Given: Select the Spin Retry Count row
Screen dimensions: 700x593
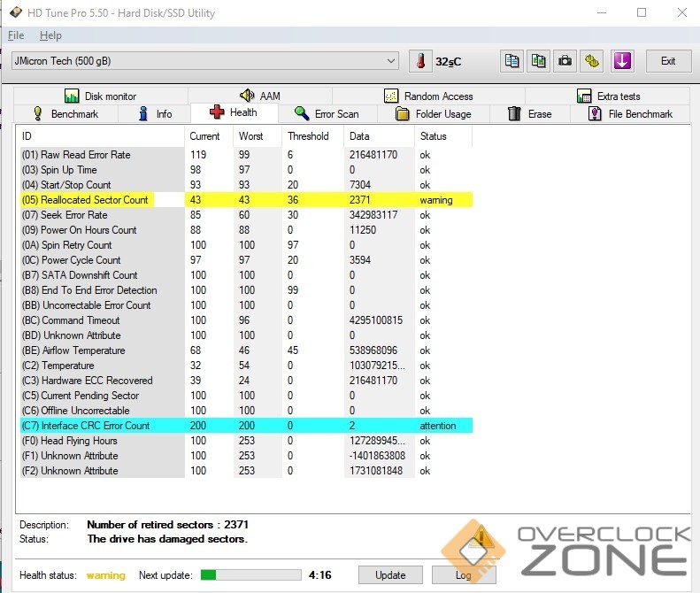Looking at the screenshot, I should point(246,245).
